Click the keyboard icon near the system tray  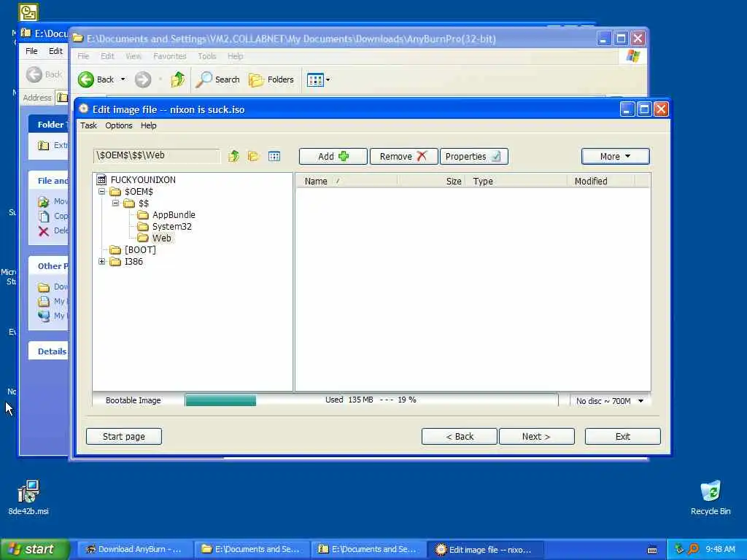click(652, 550)
